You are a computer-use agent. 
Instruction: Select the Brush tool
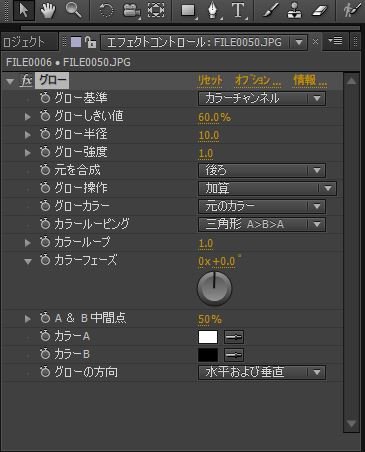pos(270,10)
